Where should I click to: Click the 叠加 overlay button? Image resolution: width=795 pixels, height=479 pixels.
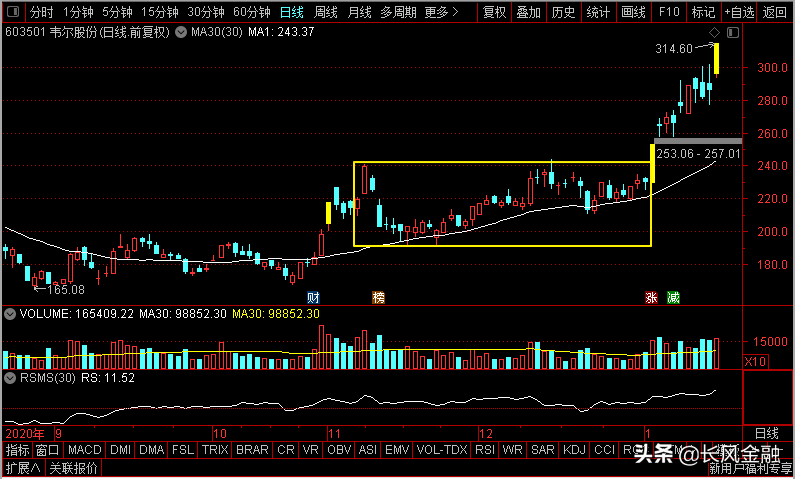(x=528, y=12)
